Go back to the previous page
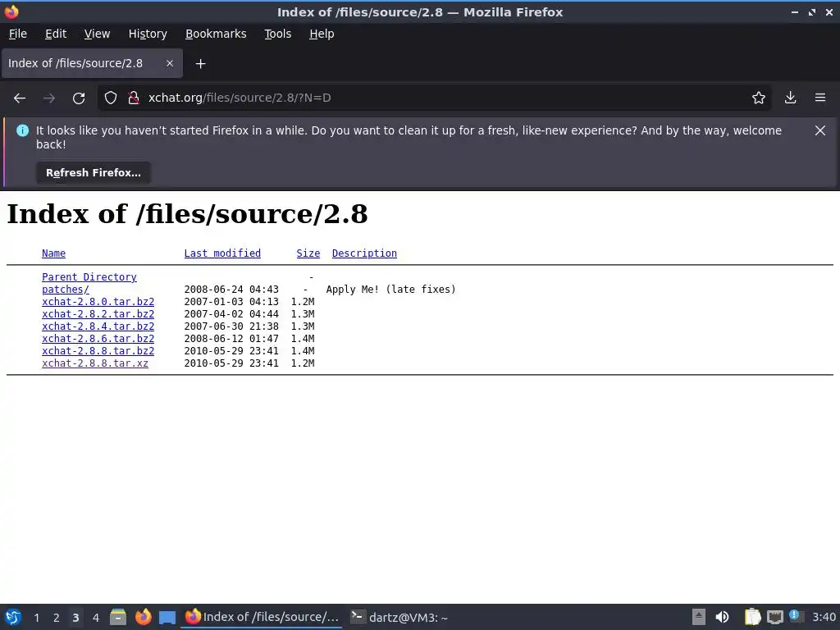This screenshot has width=840, height=630. [x=20, y=98]
